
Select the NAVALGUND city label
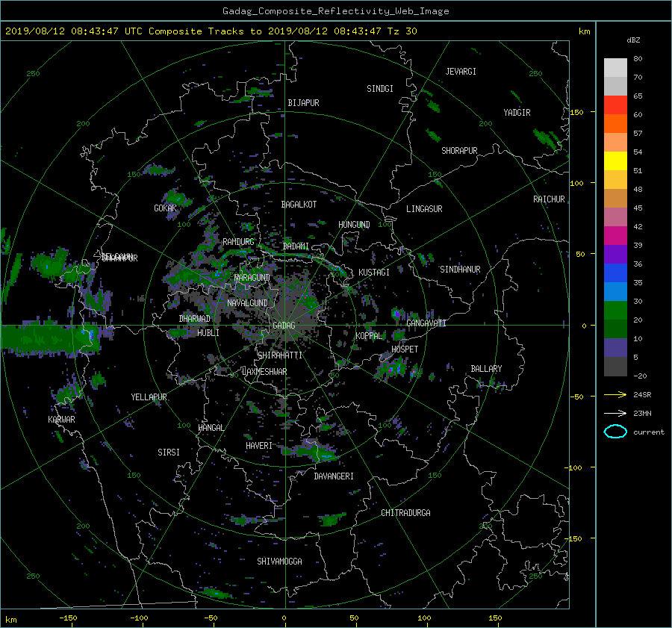(x=247, y=303)
